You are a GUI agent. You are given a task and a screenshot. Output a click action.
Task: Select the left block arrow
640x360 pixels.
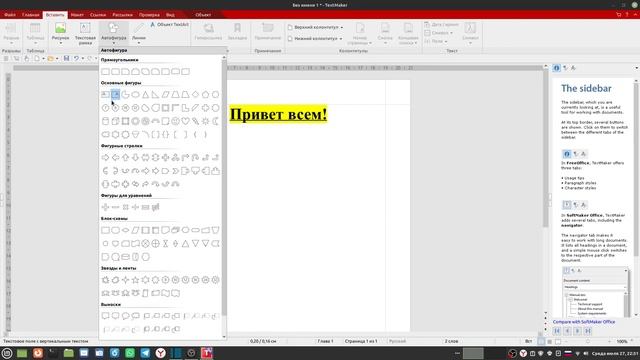(x=116, y=158)
